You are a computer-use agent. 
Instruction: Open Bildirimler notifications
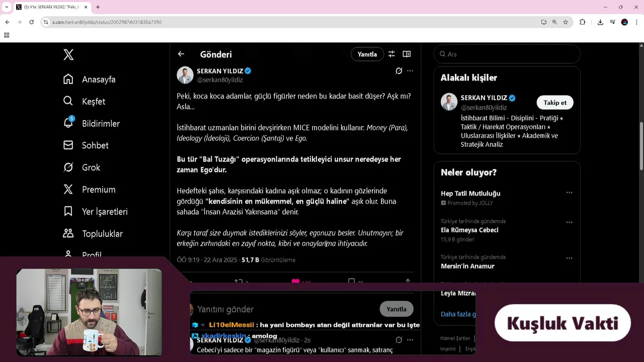tap(92, 124)
